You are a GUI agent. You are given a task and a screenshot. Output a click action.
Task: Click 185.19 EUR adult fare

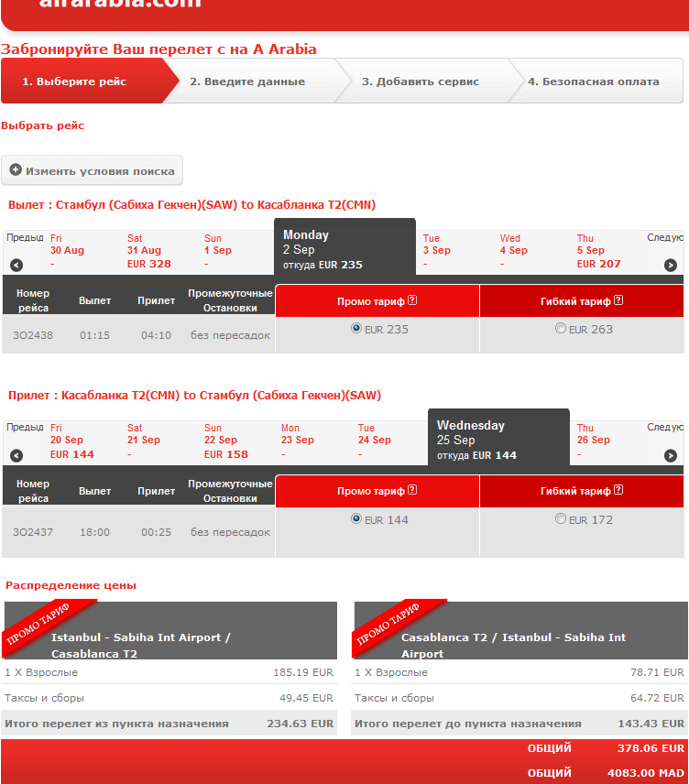tap(303, 672)
